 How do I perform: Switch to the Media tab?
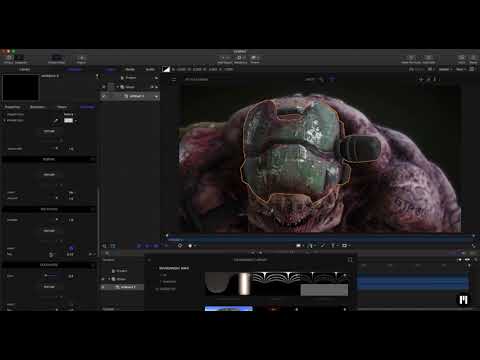[130, 69]
